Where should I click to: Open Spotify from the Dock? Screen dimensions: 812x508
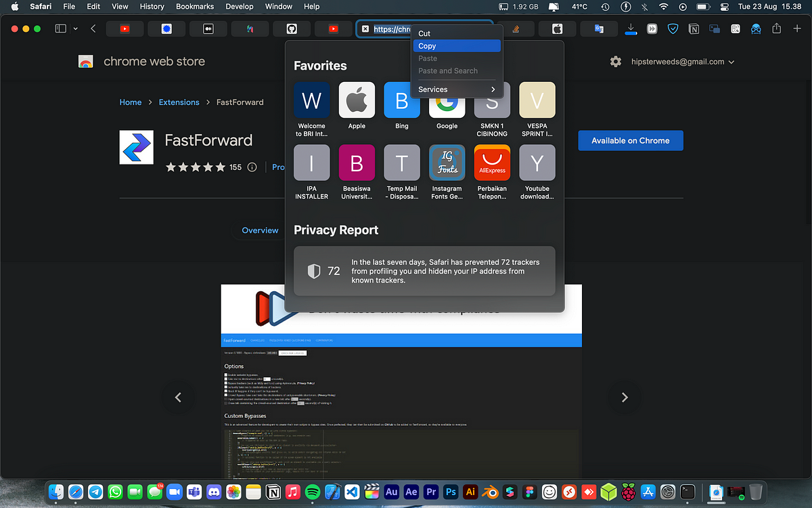tap(313, 492)
